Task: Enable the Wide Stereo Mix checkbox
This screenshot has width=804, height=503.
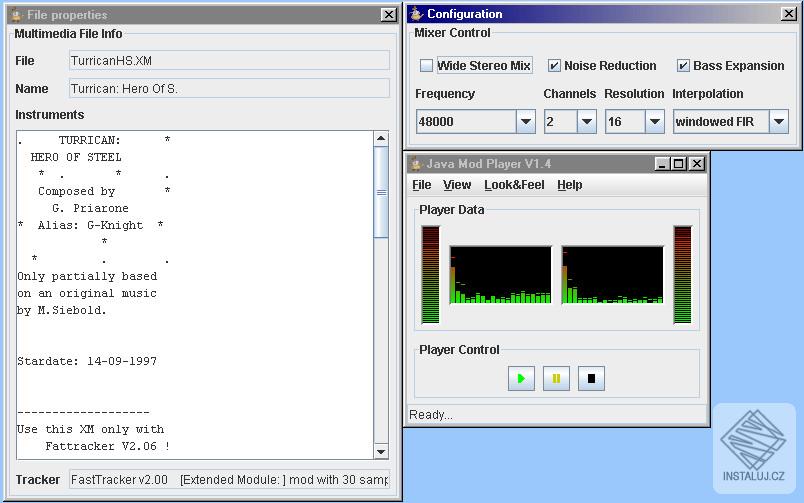Action: coord(426,66)
